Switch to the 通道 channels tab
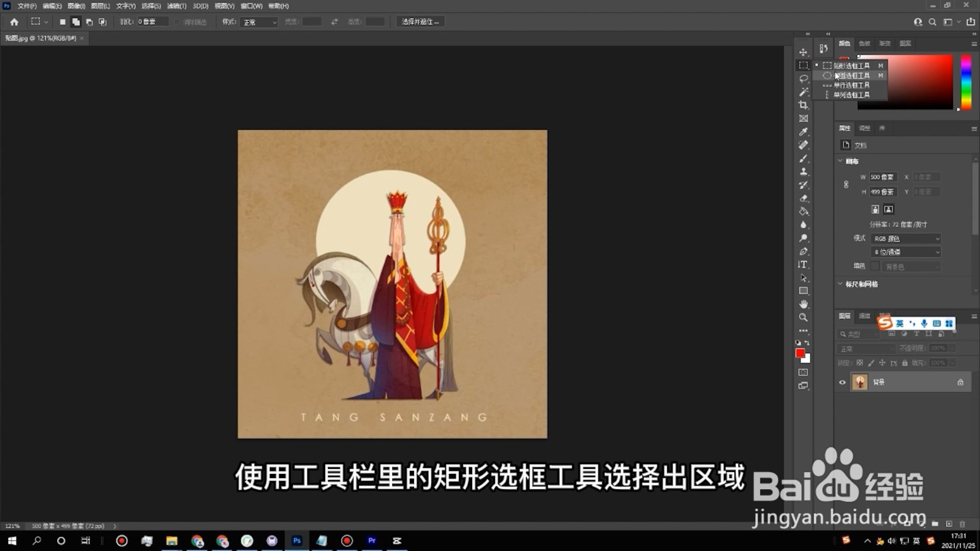980x551 pixels. (864, 316)
